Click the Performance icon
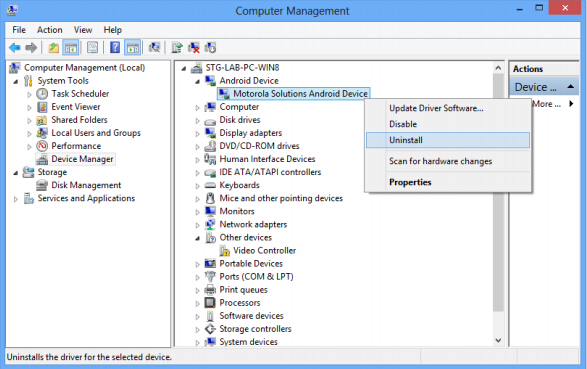 (42, 146)
